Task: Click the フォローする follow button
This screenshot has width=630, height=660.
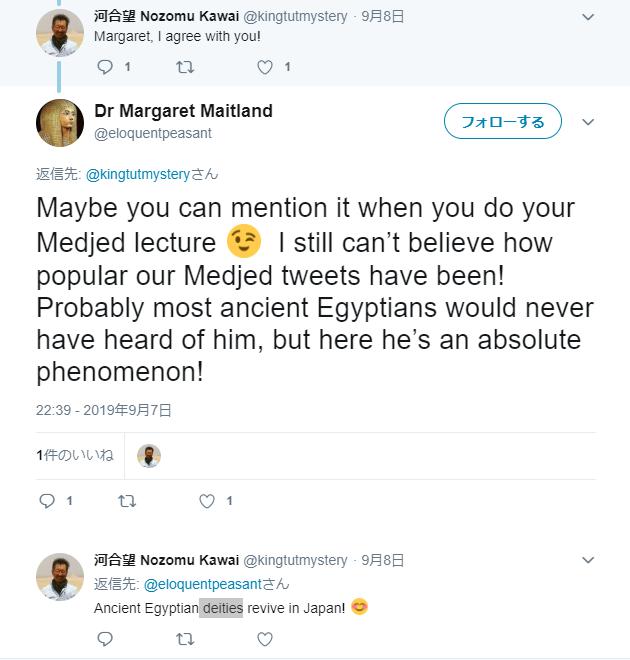Action: [x=503, y=122]
